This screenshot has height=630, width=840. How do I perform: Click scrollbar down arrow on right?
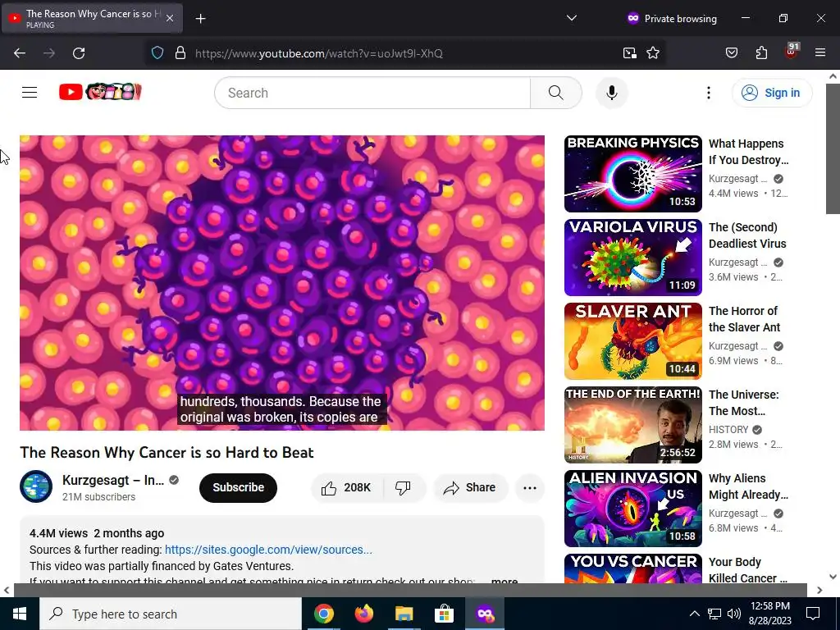pyautogui.click(x=833, y=577)
